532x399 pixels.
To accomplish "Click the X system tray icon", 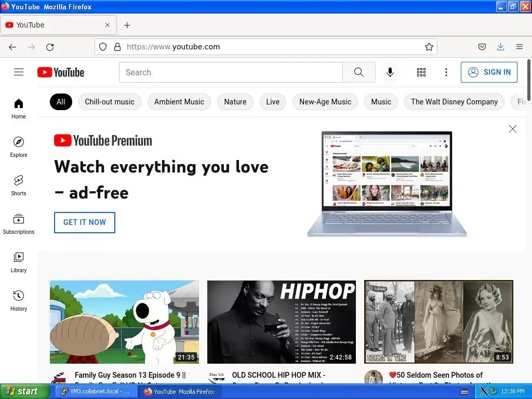I will coord(484,392).
